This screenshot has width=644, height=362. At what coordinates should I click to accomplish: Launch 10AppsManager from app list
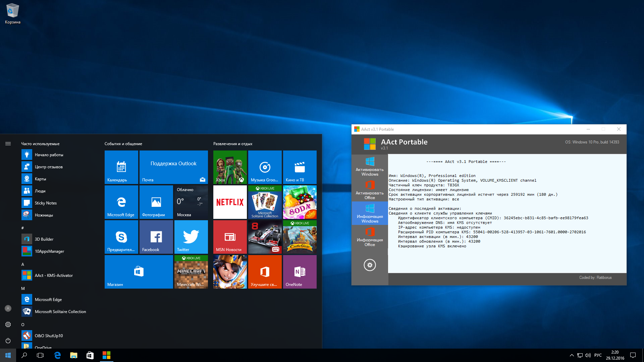coord(57,251)
